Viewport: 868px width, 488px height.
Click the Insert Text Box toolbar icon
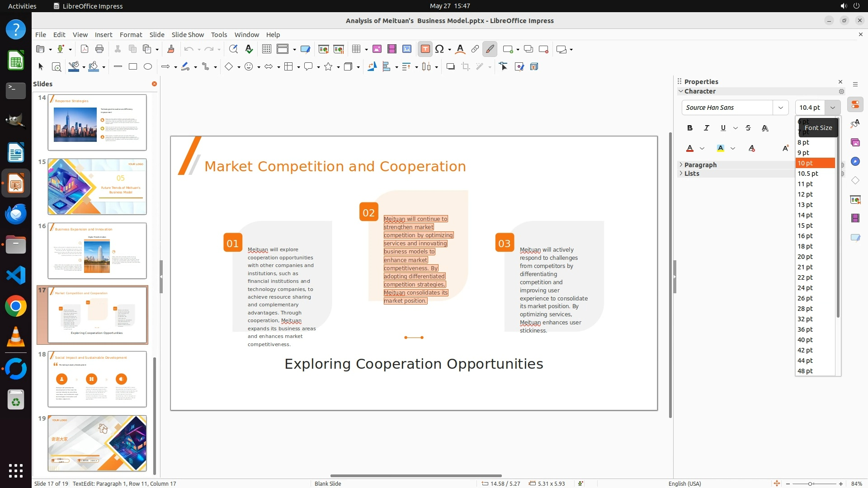(x=425, y=49)
